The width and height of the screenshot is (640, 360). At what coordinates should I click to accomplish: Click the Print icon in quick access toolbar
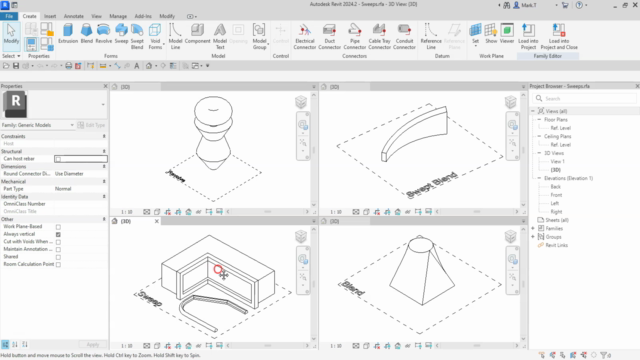pyautogui.click(x=69, y=66)
